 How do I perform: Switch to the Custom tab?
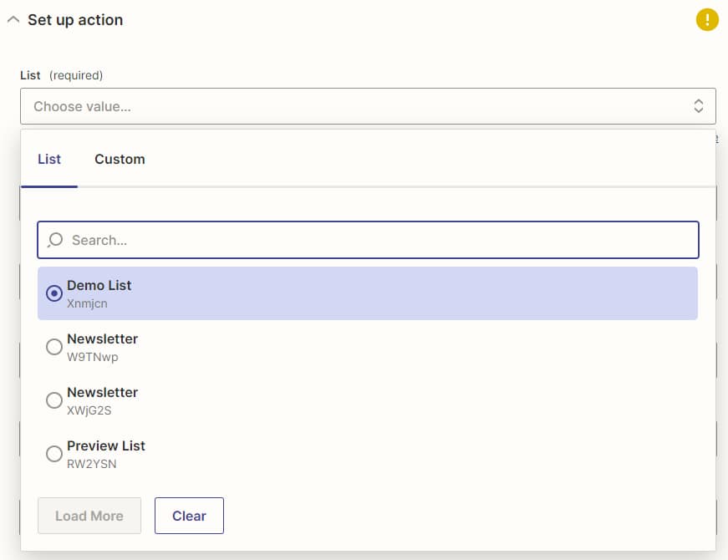(120, 160)
